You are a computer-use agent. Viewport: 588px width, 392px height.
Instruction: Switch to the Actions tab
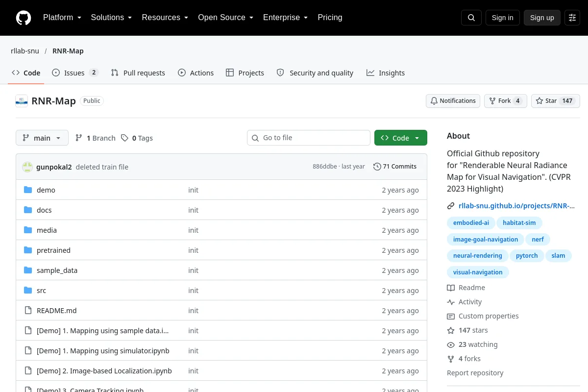[x=196, y=73]
